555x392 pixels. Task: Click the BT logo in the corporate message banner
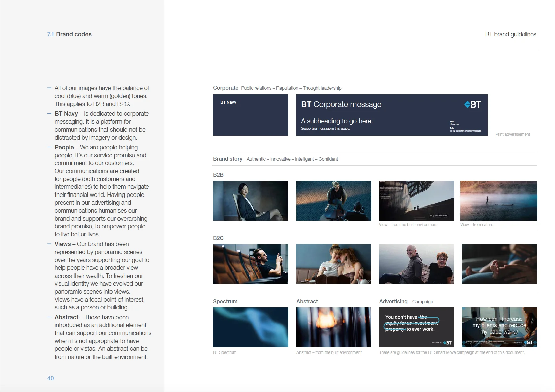(x=473, y=105)
